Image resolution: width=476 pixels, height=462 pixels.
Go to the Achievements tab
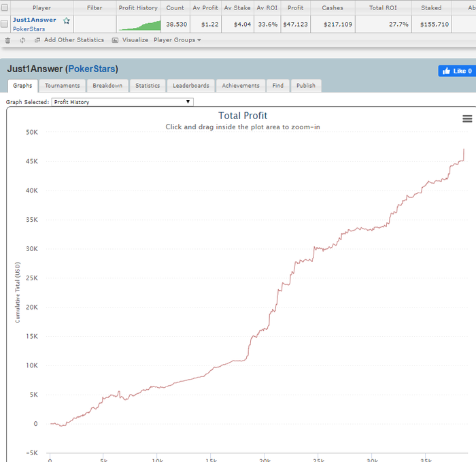241,86
